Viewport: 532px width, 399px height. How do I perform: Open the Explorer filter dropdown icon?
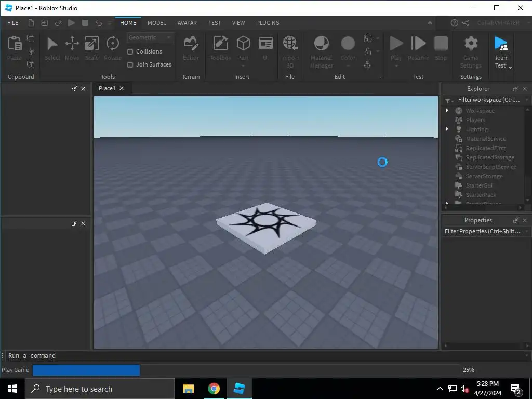click(448, 101)
